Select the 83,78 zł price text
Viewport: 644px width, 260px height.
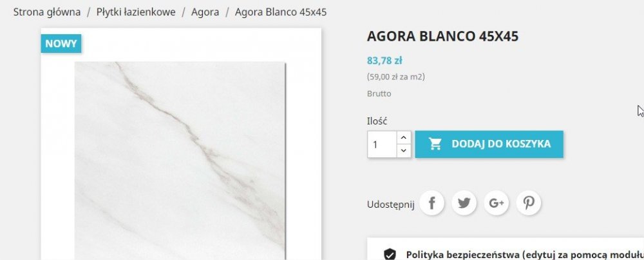coord(384,61)
